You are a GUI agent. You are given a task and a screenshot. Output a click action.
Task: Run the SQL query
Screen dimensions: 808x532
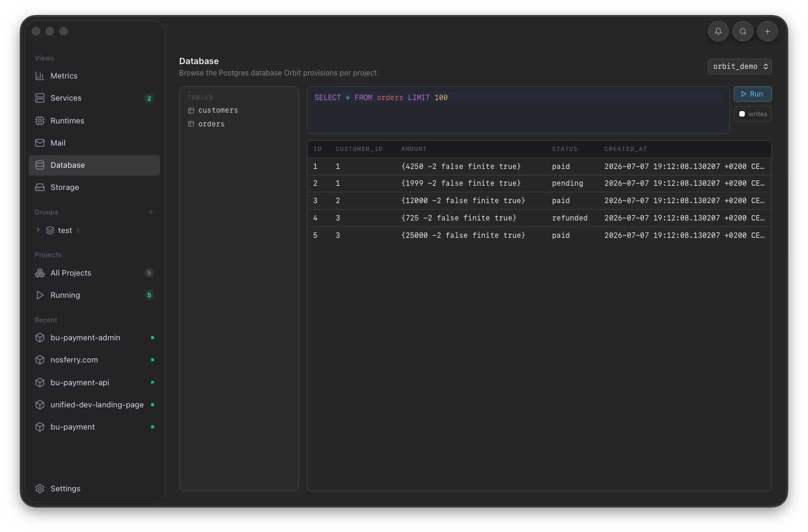[x=752, y=94]
